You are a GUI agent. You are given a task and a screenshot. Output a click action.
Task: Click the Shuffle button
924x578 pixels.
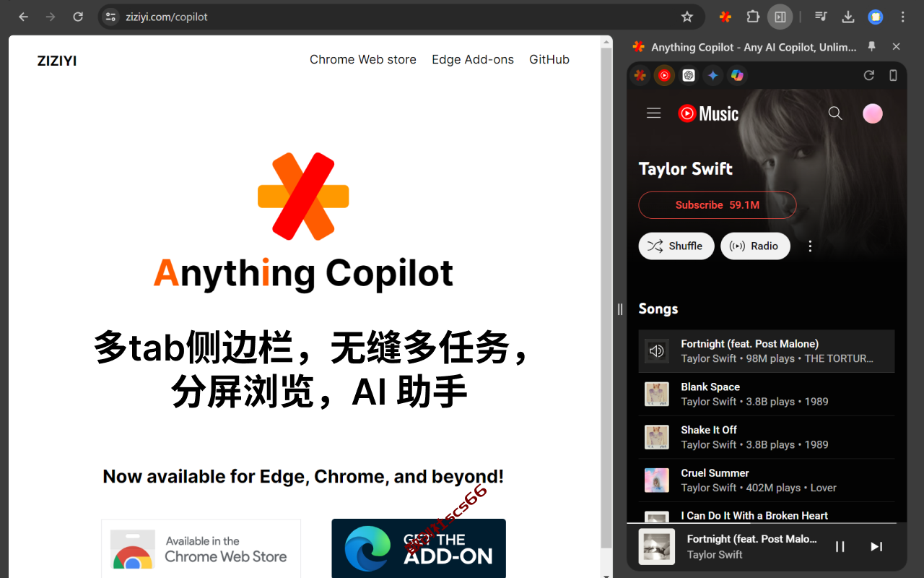click(676, 246)
